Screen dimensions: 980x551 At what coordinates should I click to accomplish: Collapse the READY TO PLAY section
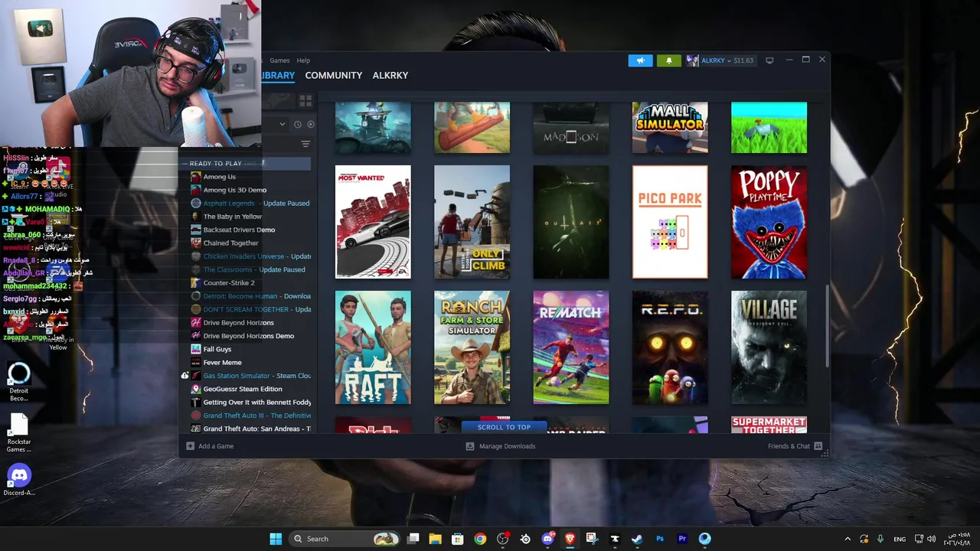185,163
